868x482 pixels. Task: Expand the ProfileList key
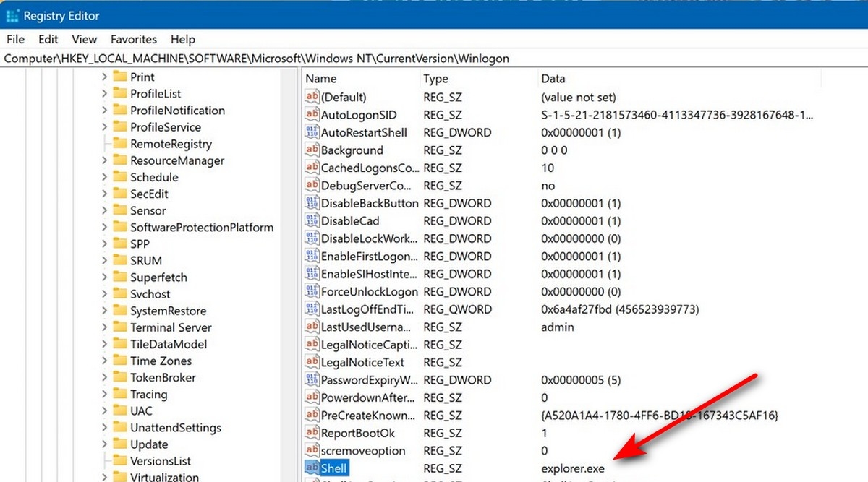[104, 93]
